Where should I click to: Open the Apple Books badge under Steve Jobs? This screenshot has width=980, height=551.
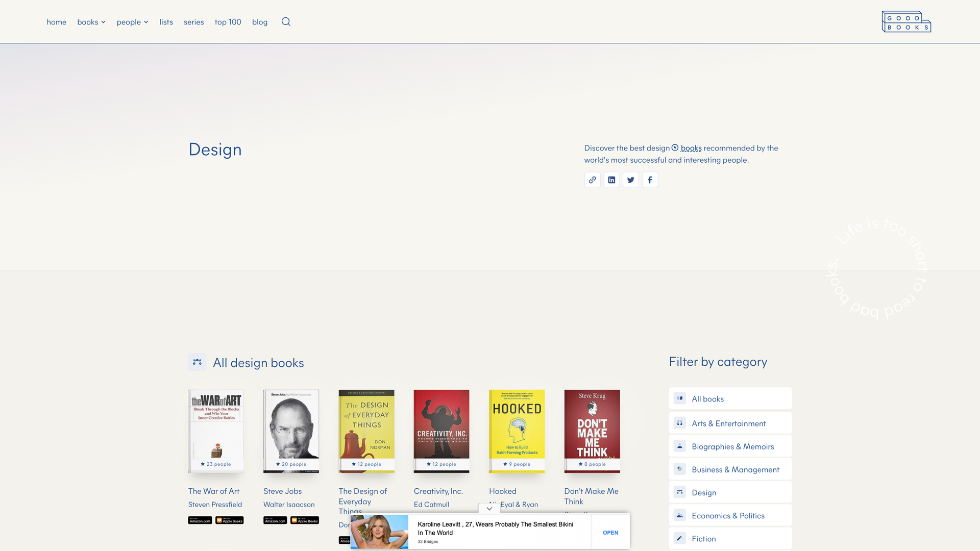click(304, 520)
